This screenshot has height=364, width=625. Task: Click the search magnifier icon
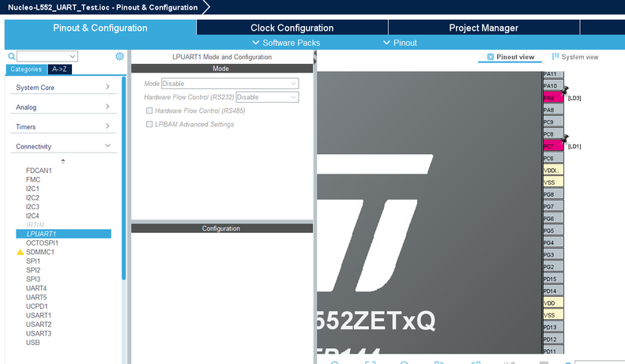[12, 56]
